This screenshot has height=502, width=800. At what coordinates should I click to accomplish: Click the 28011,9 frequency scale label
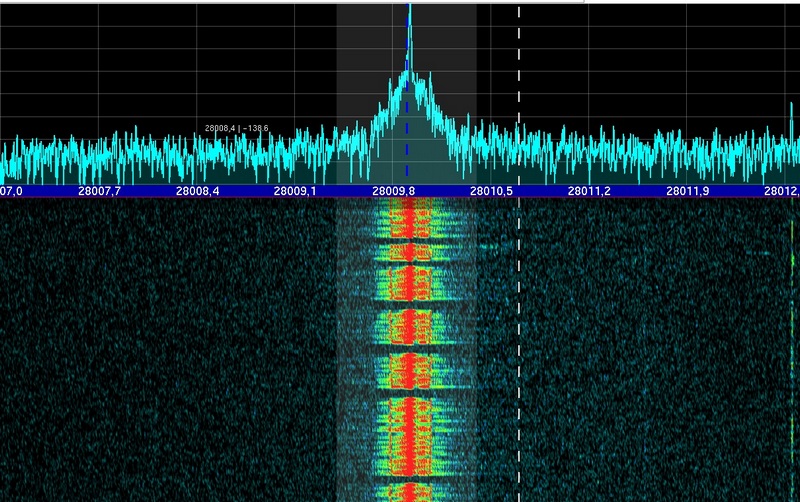click(687, 190)
